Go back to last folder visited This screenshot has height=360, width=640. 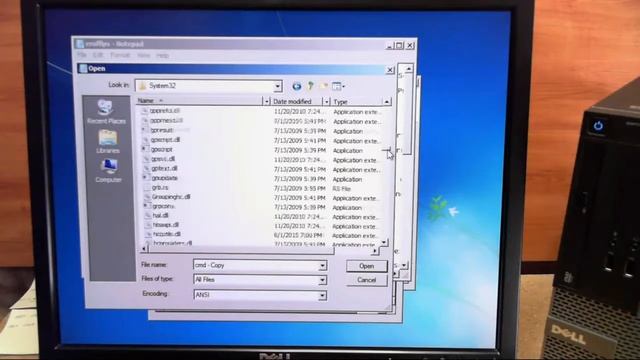pos(297,86)
